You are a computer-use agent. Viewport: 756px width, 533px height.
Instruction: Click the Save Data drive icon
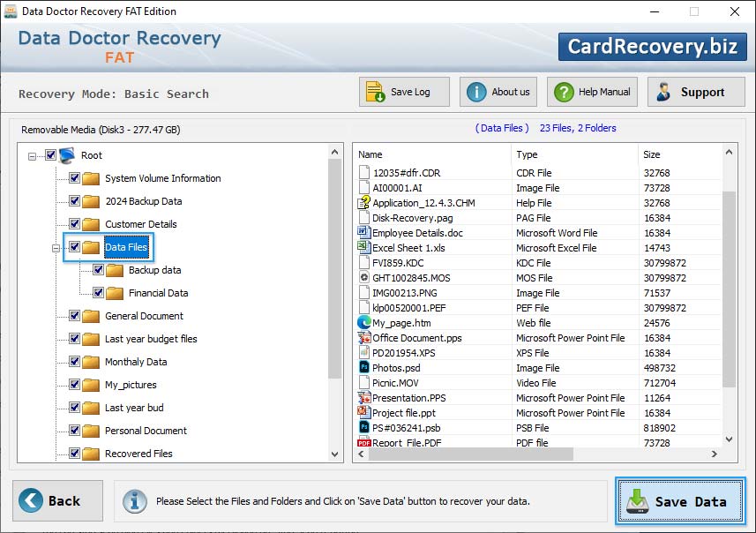click(x=638, y=501)
